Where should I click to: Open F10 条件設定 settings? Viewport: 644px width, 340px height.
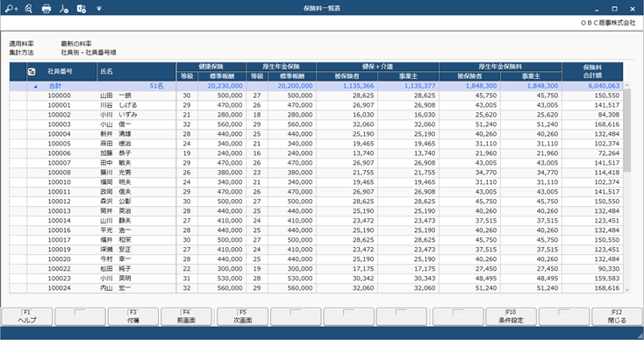coord(511,316)
